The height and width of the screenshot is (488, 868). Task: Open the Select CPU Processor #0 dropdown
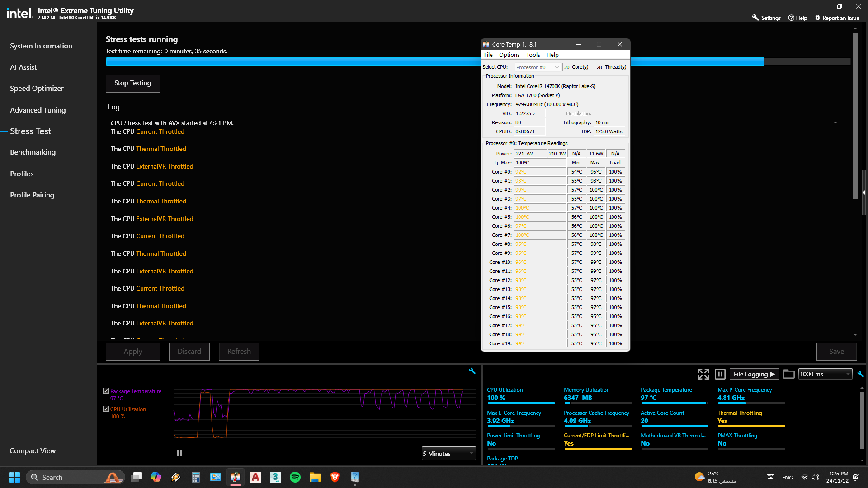pos(538,67)
